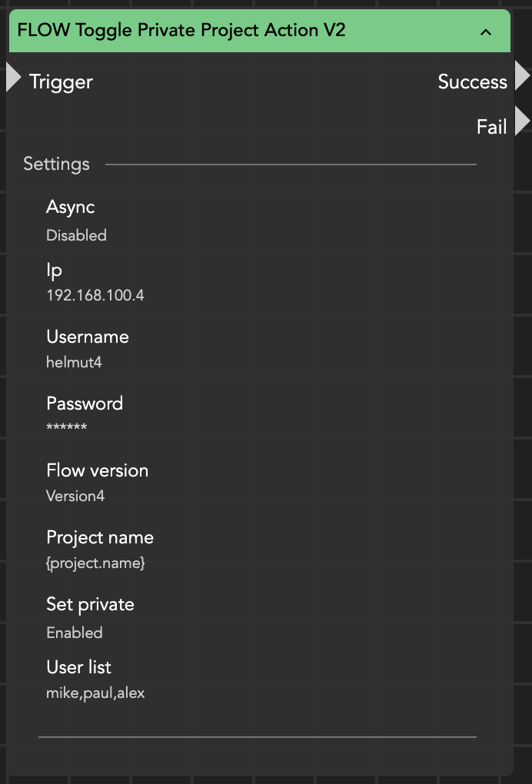Toggle the Async Disabled setting

click(76, 235)
